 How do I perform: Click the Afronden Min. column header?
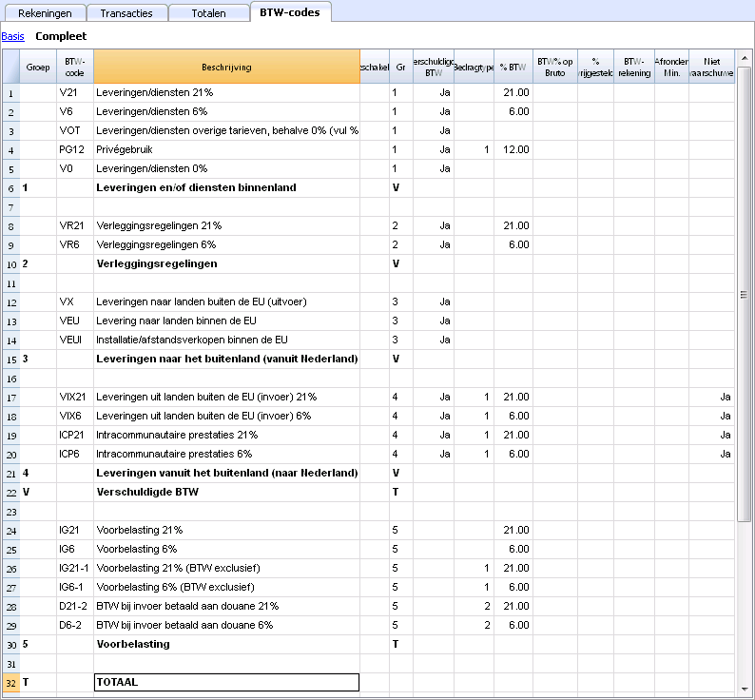[671, 67]
